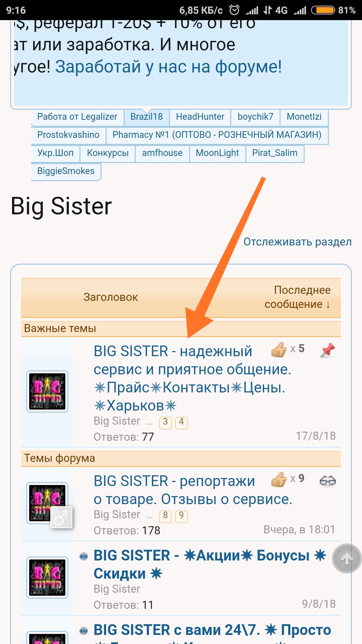Open the HeadHunter tab
This screenshot has height=644, width=362.
click(200, 117)
